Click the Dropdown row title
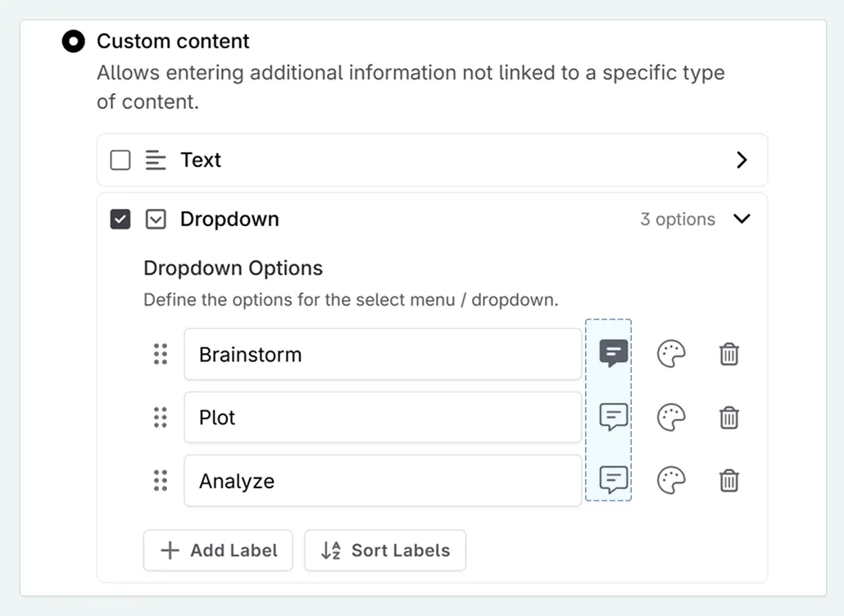The width and height of the screenshot is (844, 616). tap(229, 219)
